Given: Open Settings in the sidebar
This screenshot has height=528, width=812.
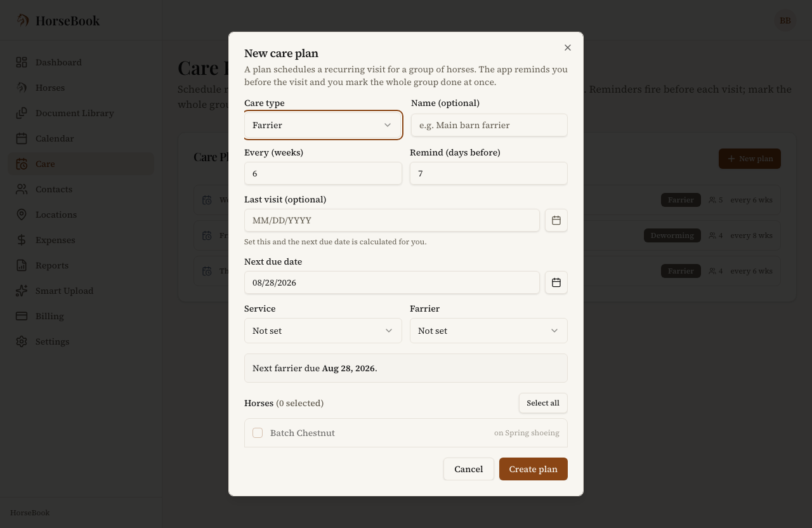Looking at the screenshot, I should [x=81, y=341].
